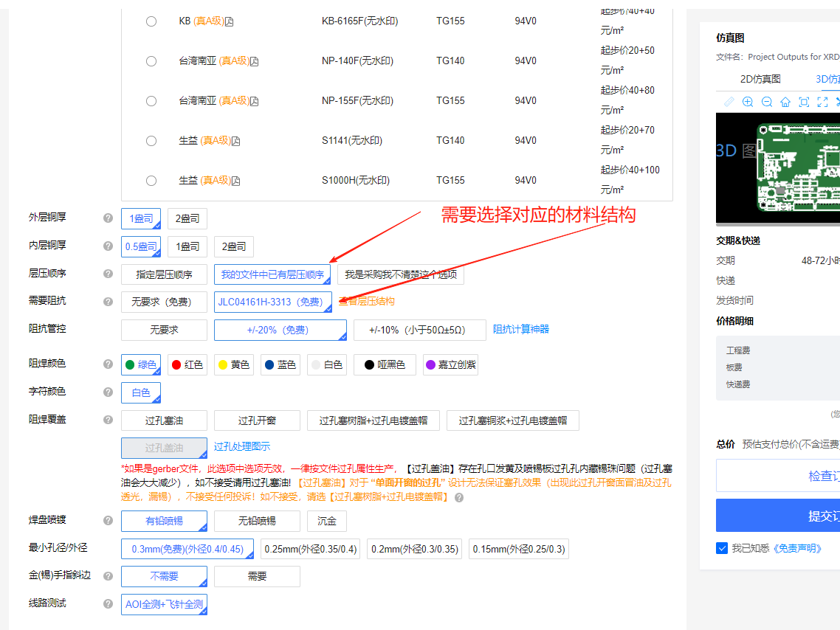The image size is (840, 630).
Task: Select the 2盎司 outer copper thickness
Action: (187, 218)
